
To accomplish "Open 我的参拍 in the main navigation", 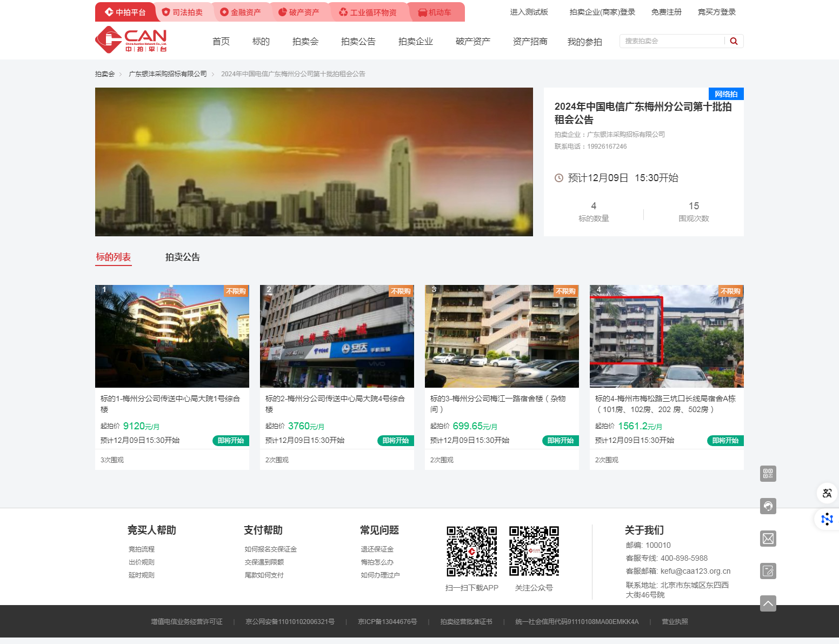I will pos(585,42).
